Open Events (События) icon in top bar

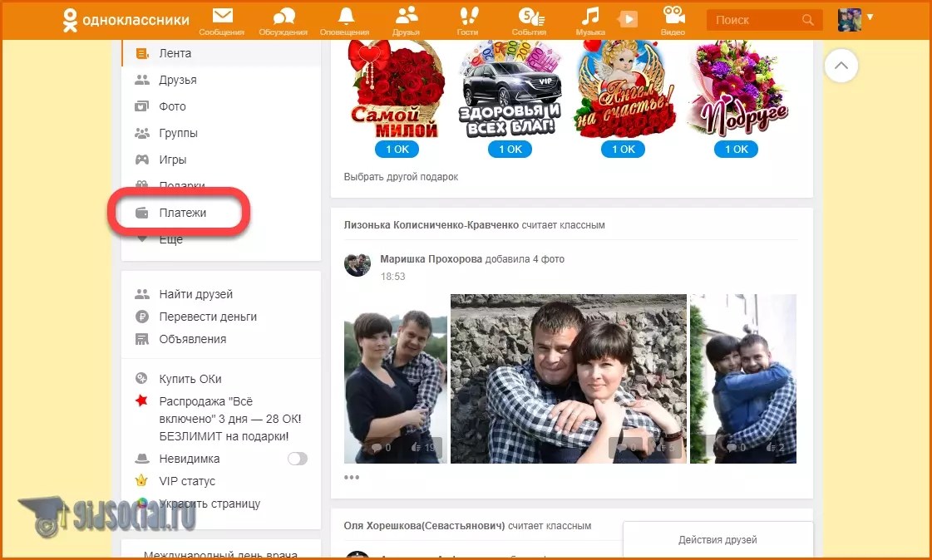click(x=529, y=18)
